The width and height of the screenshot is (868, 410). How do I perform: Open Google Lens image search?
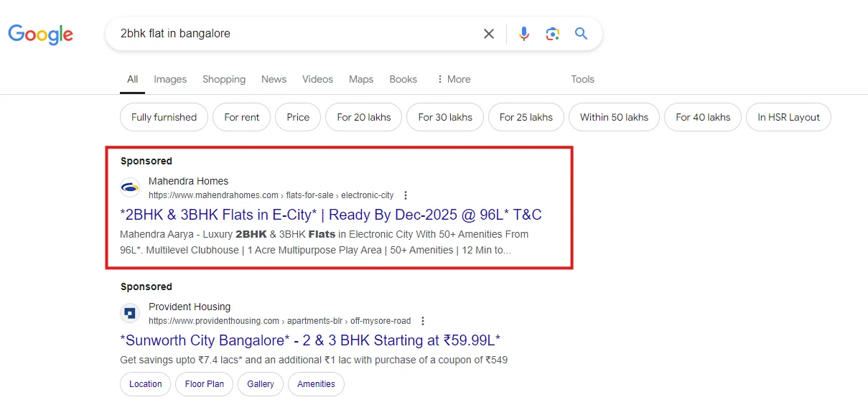pyautogui.click(x=552, y=34)
